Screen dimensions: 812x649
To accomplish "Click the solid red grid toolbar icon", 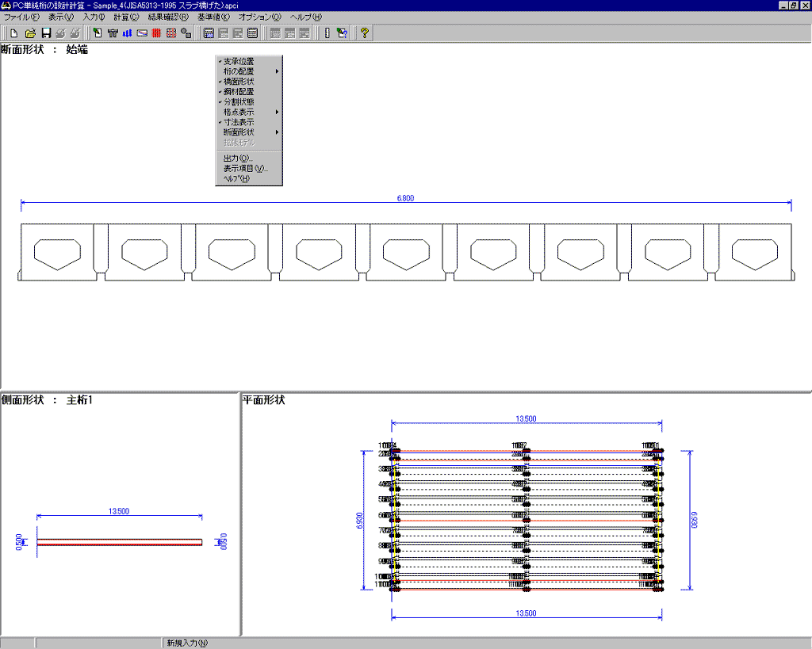I will tap(157, 33).
